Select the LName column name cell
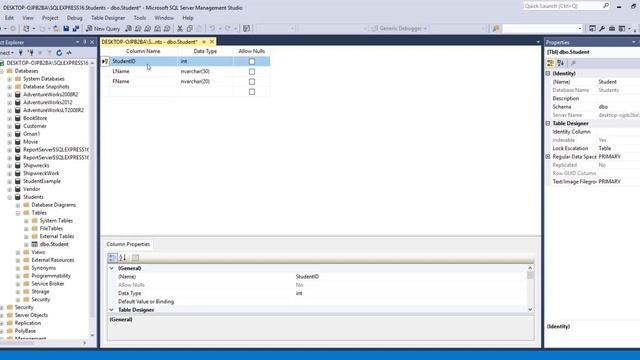This screenshot has width=640, height=360. [x=143, y=71]
